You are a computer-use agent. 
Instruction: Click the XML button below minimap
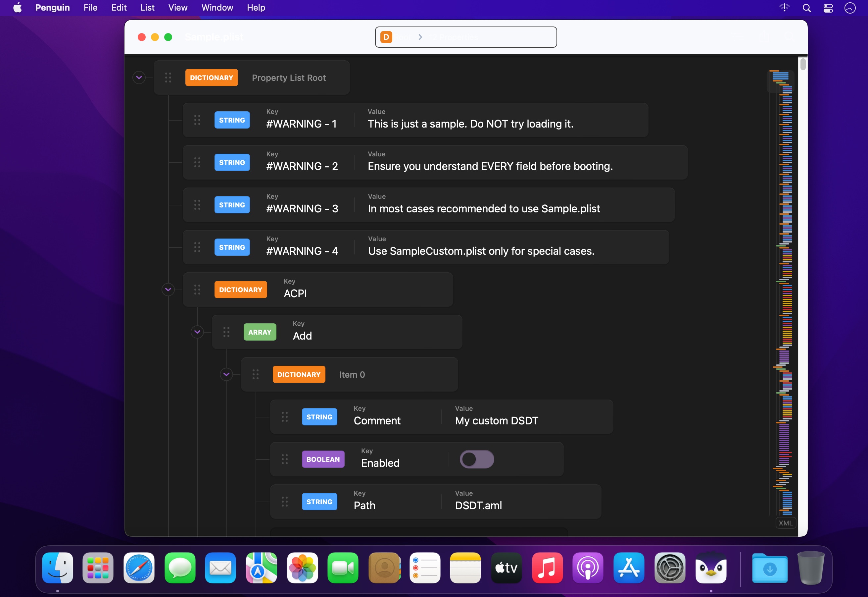tap(785, 523)
